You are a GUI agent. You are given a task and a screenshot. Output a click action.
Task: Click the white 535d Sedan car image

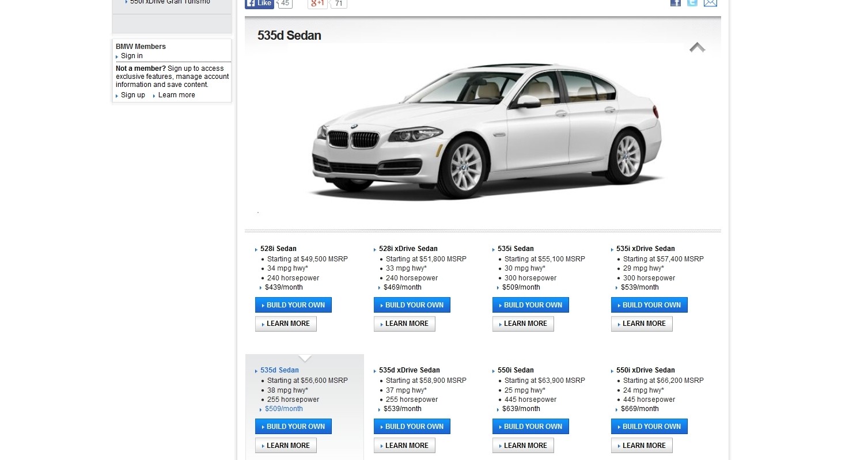[x=487, y=131]
